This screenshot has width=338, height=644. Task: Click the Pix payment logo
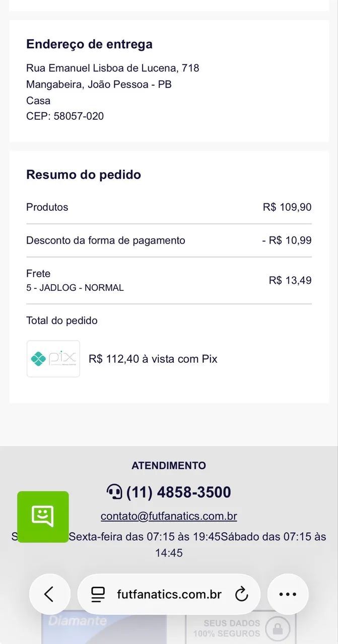coord(53,359)
